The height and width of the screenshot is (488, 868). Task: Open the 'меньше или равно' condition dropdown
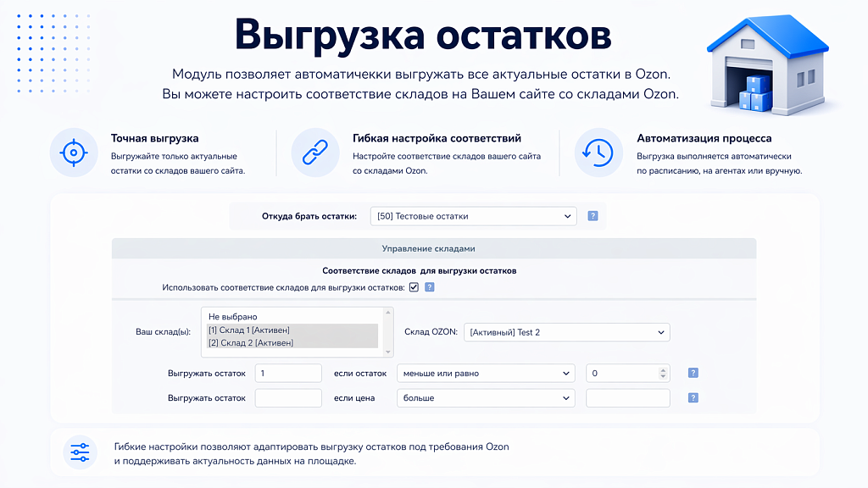[486, 373]
